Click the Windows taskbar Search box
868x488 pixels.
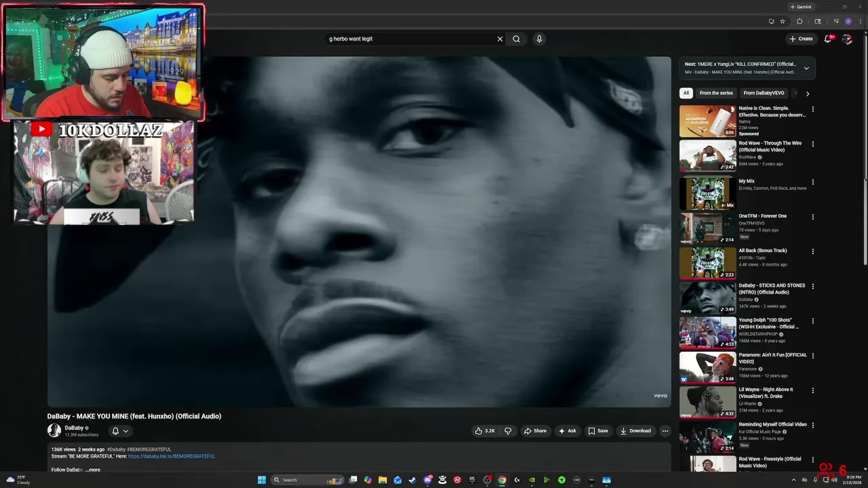309,480
